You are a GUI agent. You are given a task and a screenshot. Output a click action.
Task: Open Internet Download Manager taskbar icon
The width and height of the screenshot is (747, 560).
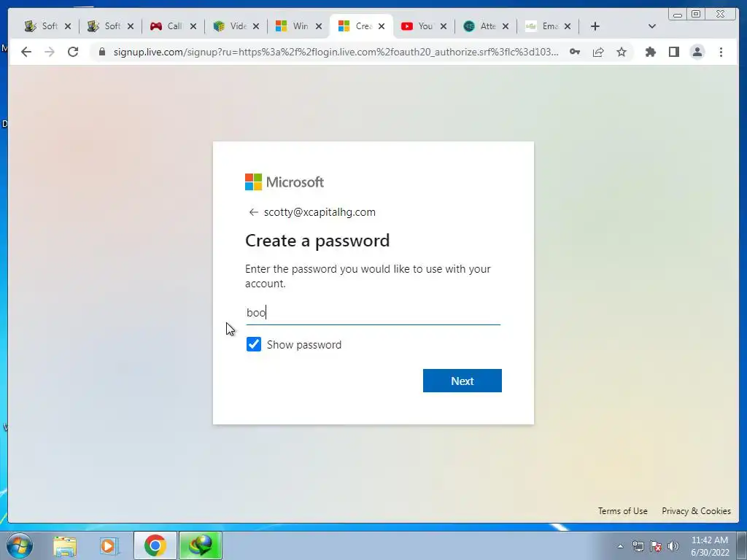[201, 545]
